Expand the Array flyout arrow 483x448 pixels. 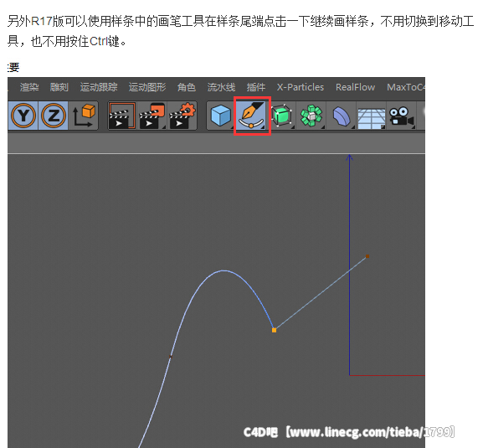point(323,127)
